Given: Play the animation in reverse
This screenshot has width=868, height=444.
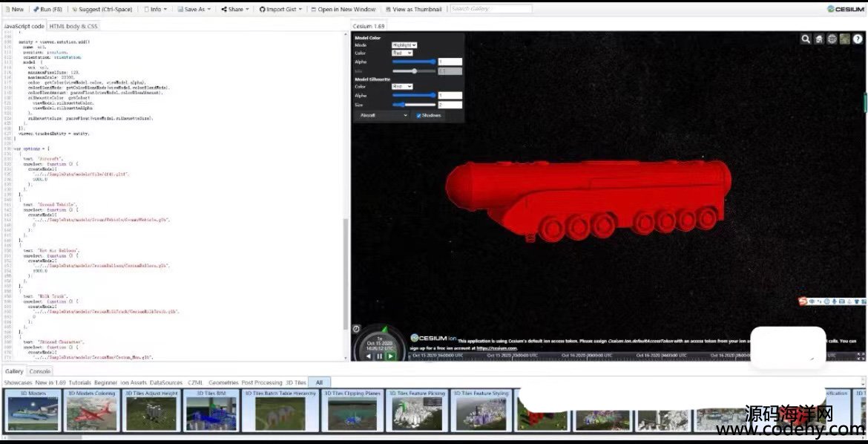Looking at the screenshot, I should (x=369, y=356).
